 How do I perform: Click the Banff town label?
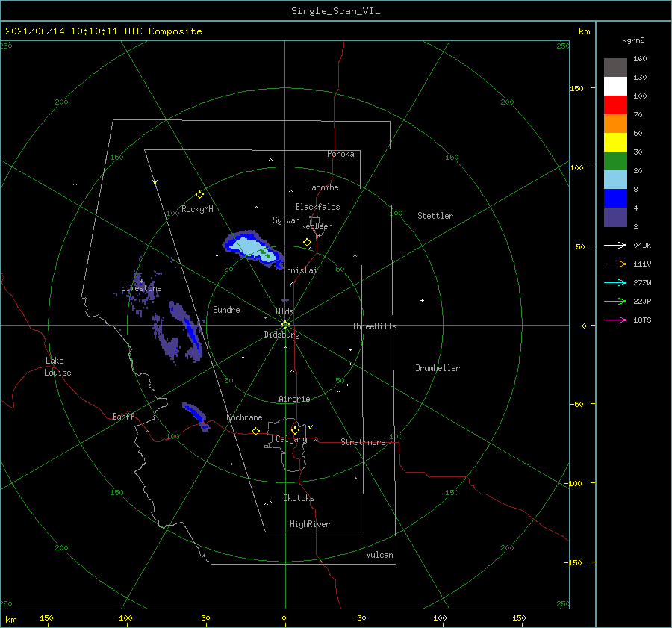click(123, 416)
